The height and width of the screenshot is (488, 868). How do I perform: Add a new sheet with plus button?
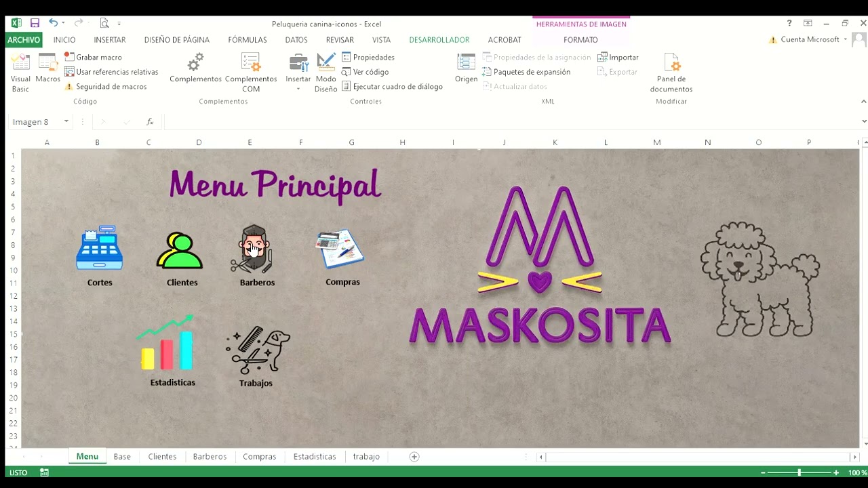click(414, 457)
